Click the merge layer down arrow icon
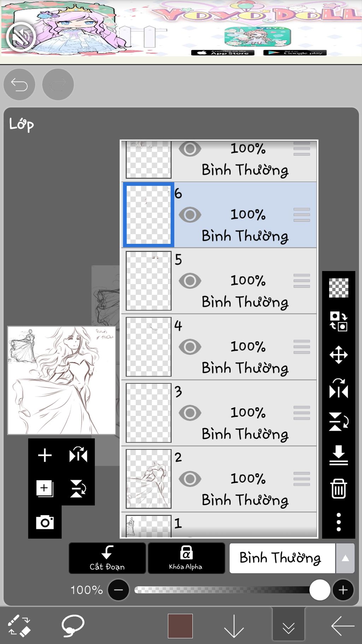The image size is (362, 644). pos(339,455)
